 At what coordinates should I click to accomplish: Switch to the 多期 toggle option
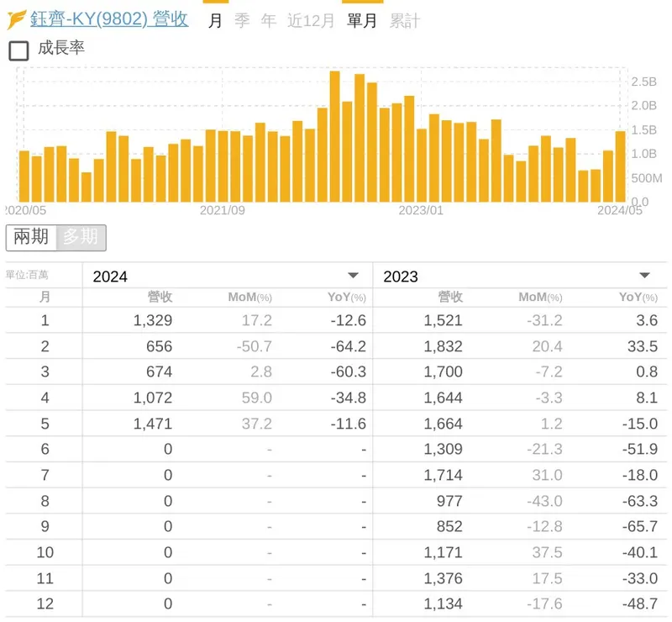coord(81,237)
